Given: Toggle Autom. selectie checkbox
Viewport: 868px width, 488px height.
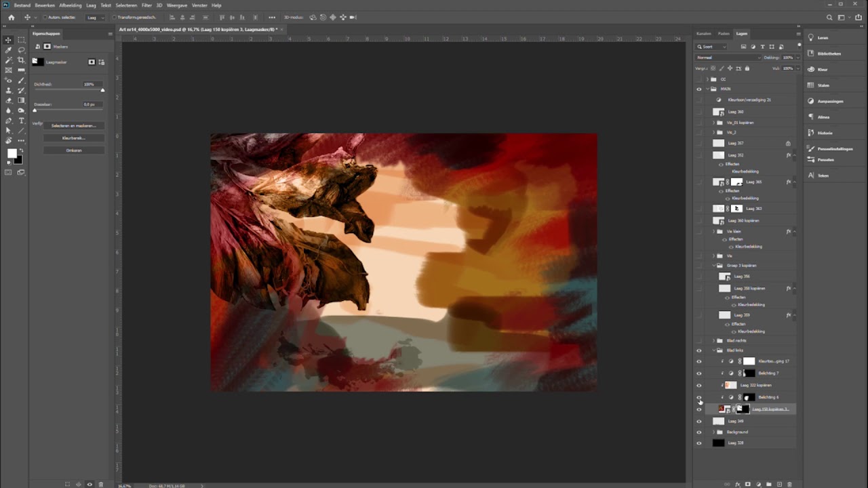Looking at the screenshot, I should click(45, 17).
